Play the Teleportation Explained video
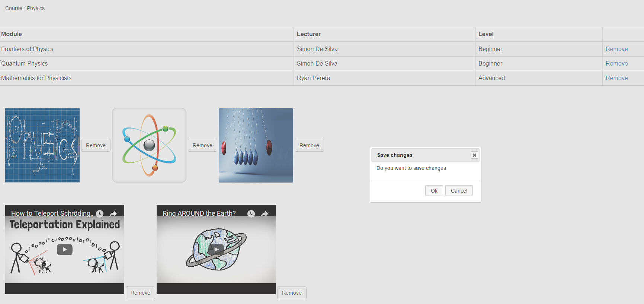Viewport: 644px width, 304px height. [65, 249]
